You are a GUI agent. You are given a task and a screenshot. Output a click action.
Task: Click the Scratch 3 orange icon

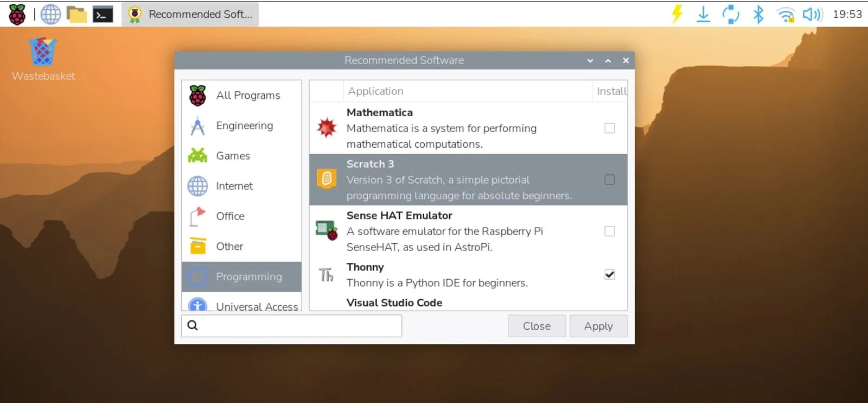coord(327,179)
